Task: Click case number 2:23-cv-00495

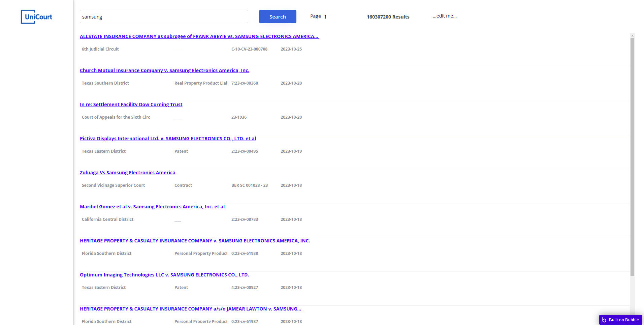Action: 245,151
